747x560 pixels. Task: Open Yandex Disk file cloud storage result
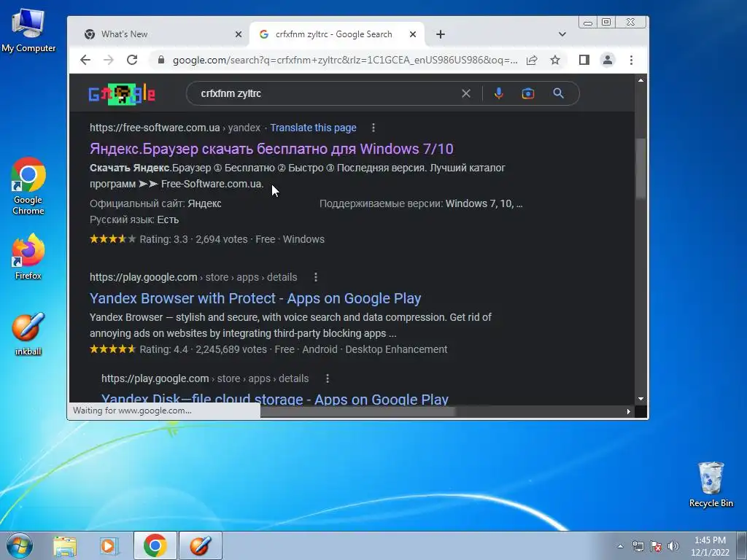coord(275,399)
